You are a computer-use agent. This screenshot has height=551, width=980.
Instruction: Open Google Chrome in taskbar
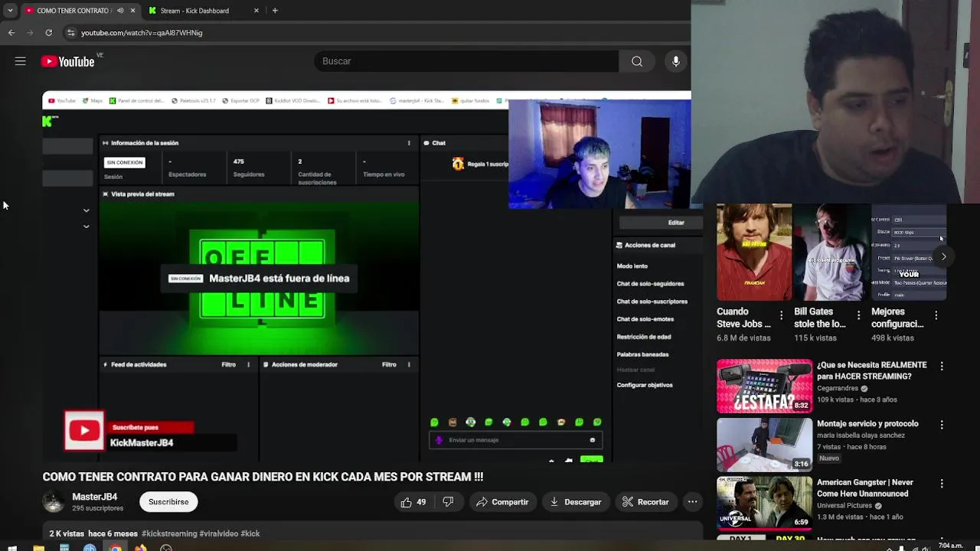pos(115,547)
